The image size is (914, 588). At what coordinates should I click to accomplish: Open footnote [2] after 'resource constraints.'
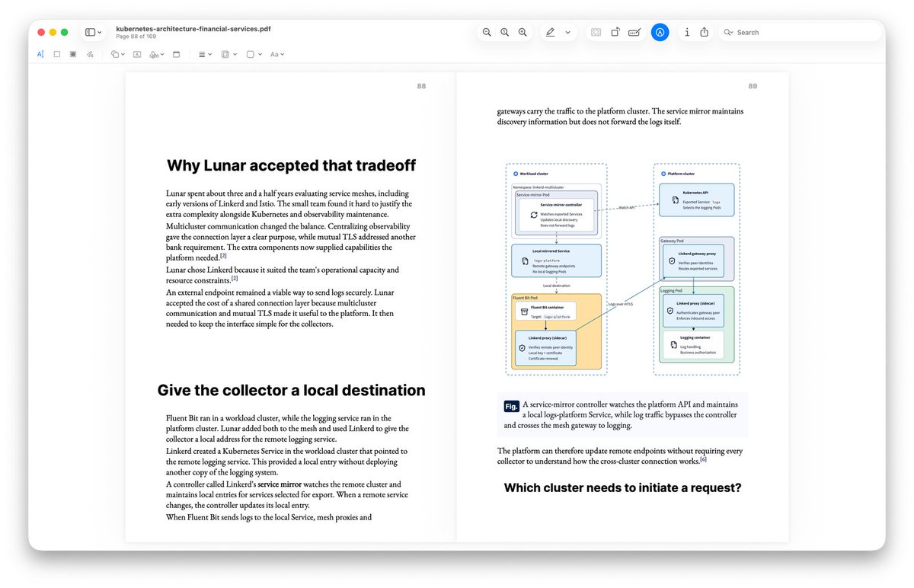[235, 278]
